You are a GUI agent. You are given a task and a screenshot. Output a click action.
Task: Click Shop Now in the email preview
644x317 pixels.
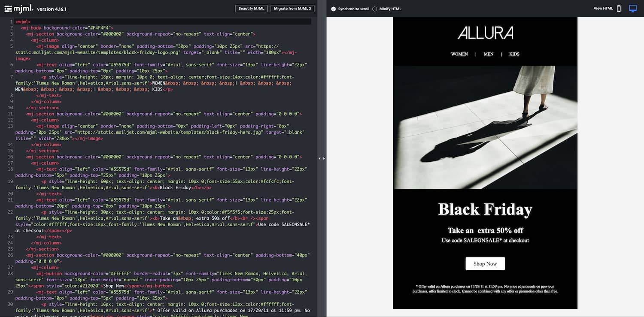click(x=485, y=263)
